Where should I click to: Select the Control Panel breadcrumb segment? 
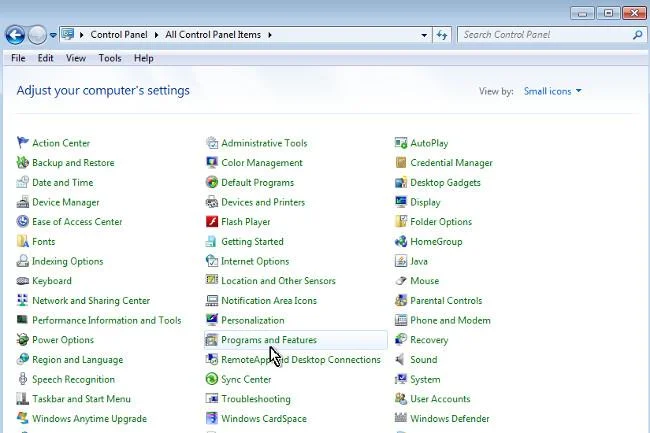[119, 35]
